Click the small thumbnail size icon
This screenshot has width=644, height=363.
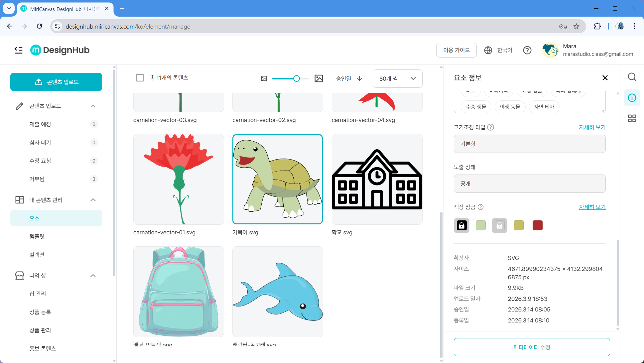pos(264,78)
